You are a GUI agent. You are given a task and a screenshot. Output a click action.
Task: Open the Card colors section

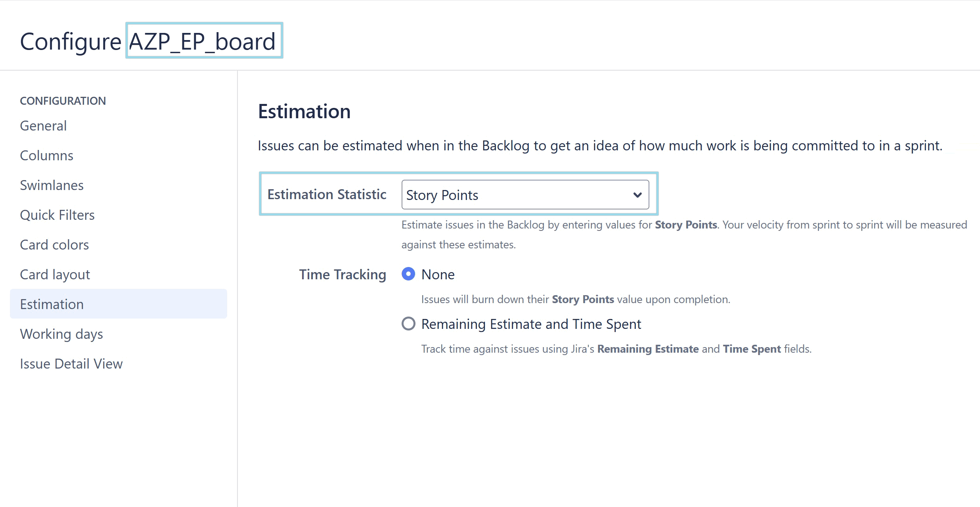(54, 245)
